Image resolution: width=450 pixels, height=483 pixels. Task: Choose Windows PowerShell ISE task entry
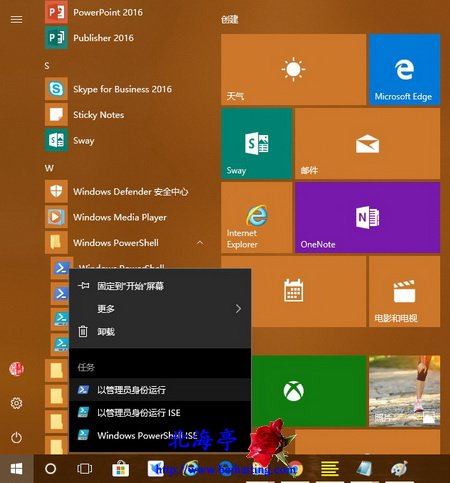pos(160,435)
